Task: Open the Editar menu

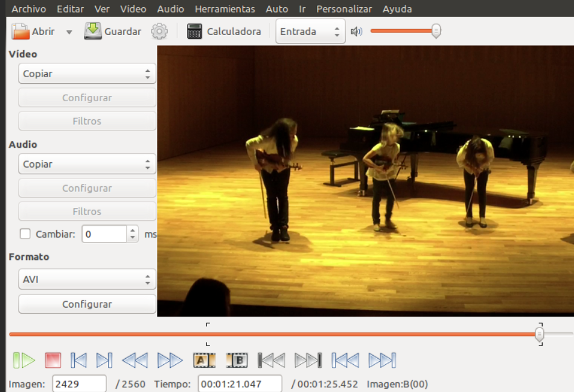Action: (x=70, y=9)
